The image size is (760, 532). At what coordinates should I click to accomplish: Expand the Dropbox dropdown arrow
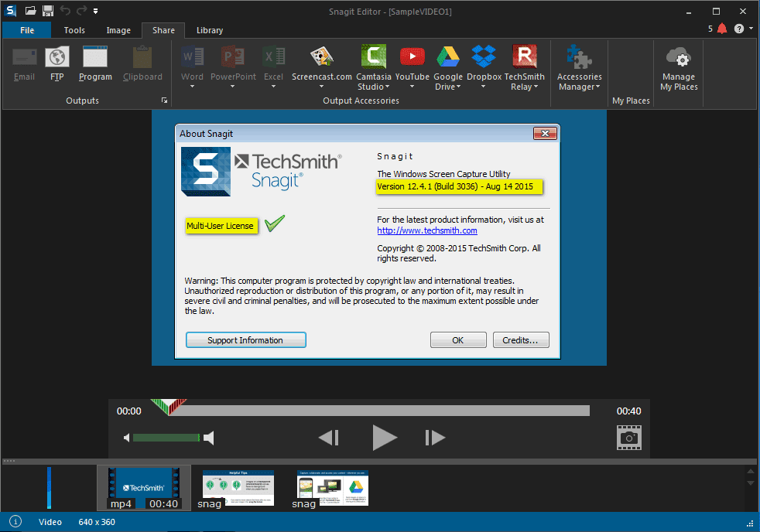pyautogui.click(x=483, y=87)
